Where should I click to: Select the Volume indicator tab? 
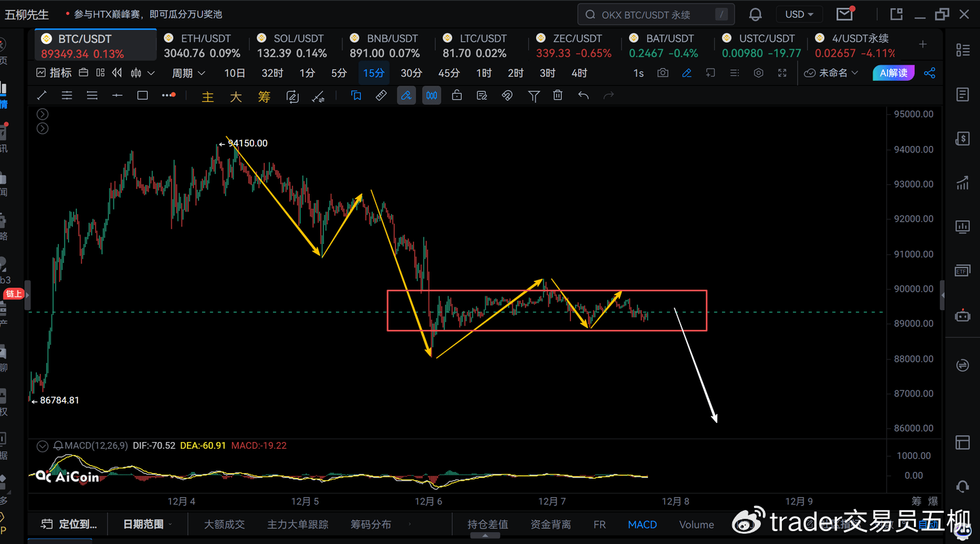tap(696, 524)
